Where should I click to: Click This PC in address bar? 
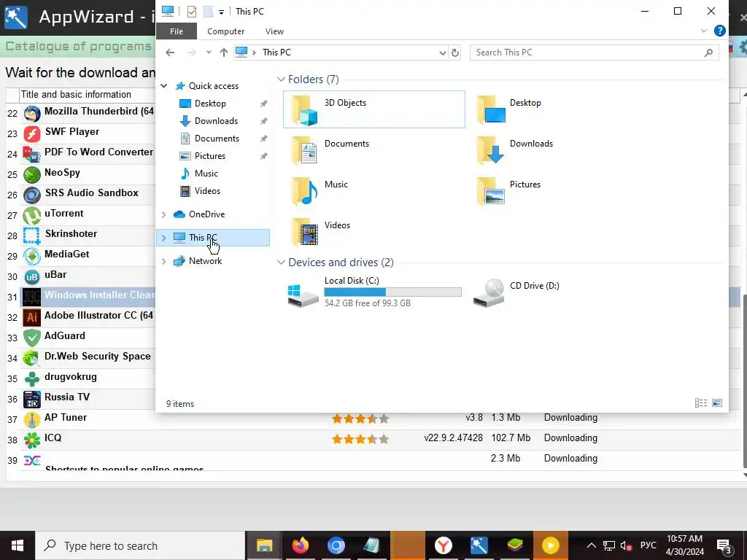(276, 52)
